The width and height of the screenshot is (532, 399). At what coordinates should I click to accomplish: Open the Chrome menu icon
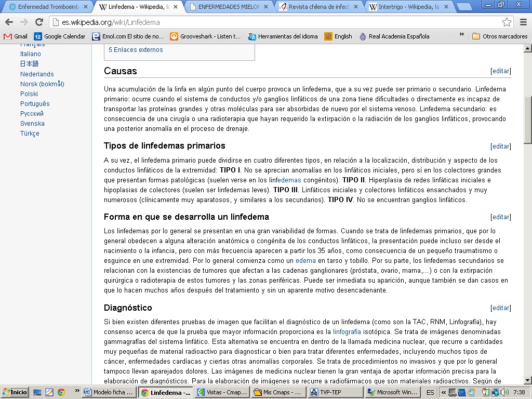(523, 22)
